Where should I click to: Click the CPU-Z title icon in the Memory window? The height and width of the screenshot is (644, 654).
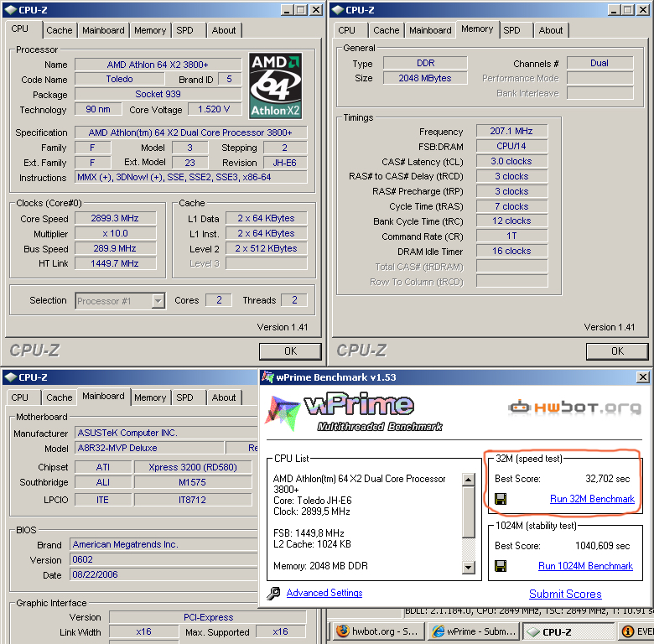tap(338, 9)
